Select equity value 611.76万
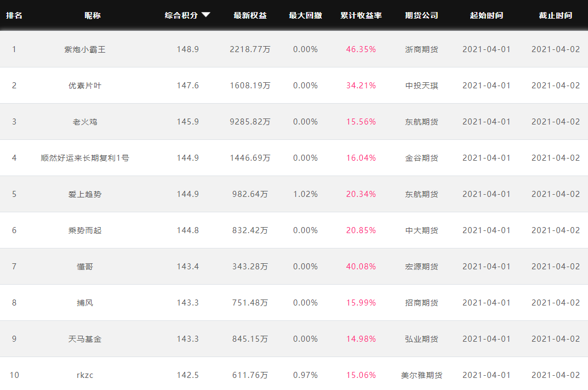This screenshot has width=588, height=390. [x=250, y=375]
